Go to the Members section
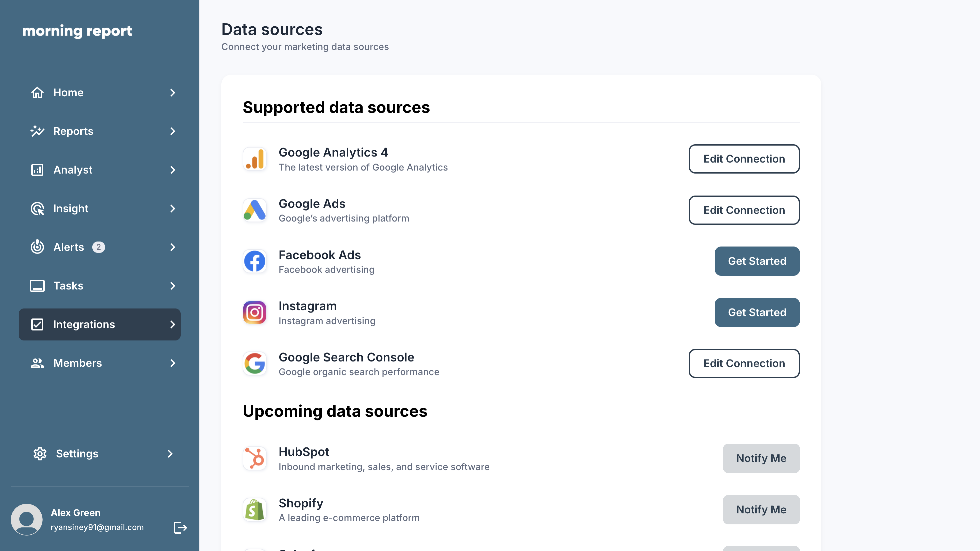Screen dimensions: 980x551 [100, 363]
